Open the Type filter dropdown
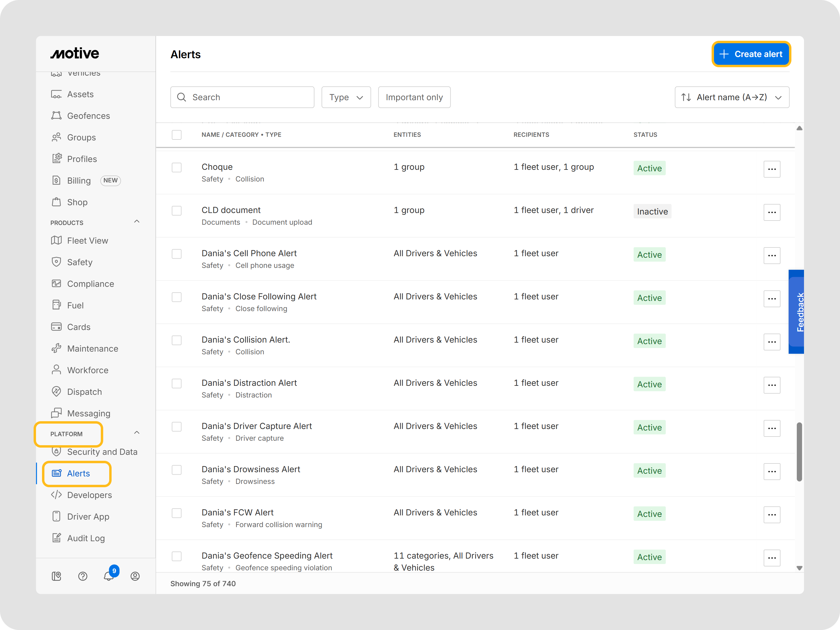 [x=346, y=97]
